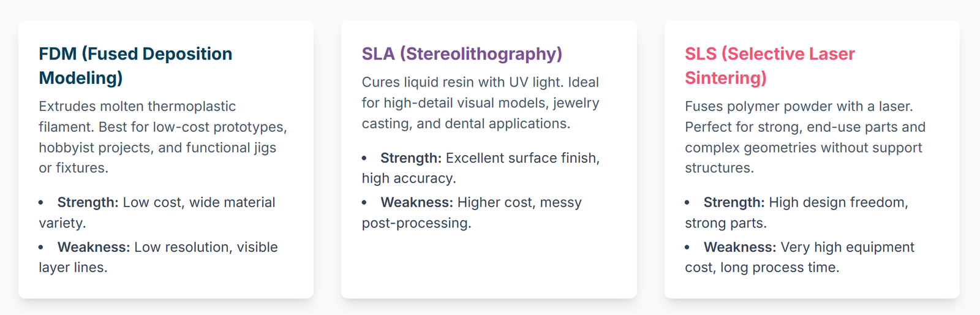980x315 pixels.
Task: Click the FDM (Fused Deposition Modeling) heading
Action: click(135, 66)
